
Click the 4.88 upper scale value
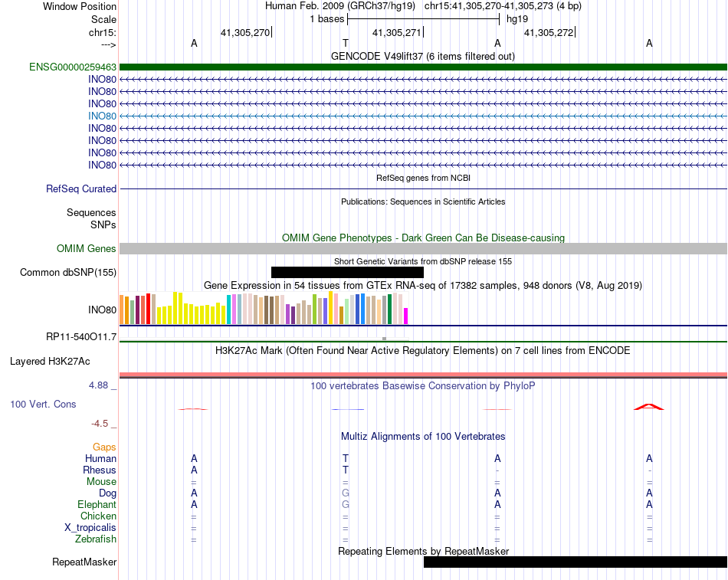tap(98, 385)
